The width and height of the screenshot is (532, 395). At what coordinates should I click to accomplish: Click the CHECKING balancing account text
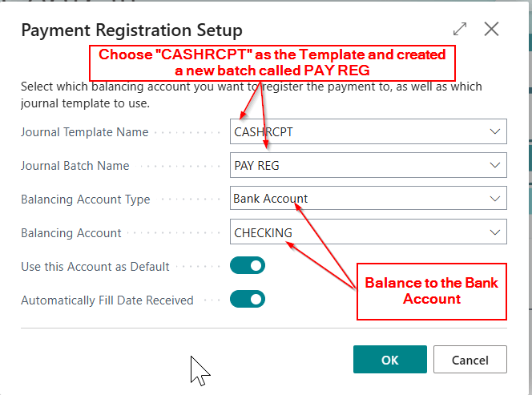[263, 233]
